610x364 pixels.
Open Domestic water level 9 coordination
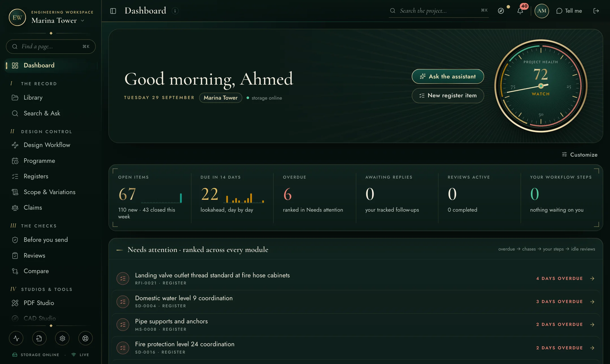356,302
